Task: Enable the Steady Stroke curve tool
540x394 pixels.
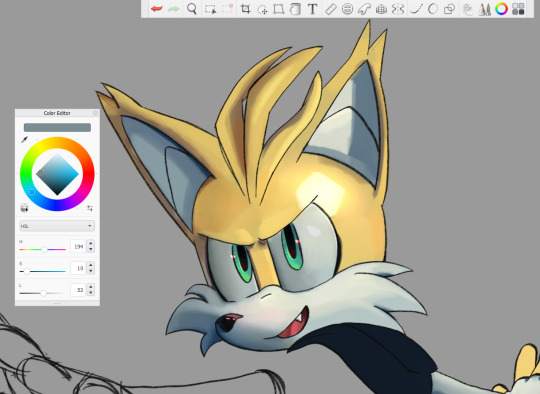Action: 416,9
